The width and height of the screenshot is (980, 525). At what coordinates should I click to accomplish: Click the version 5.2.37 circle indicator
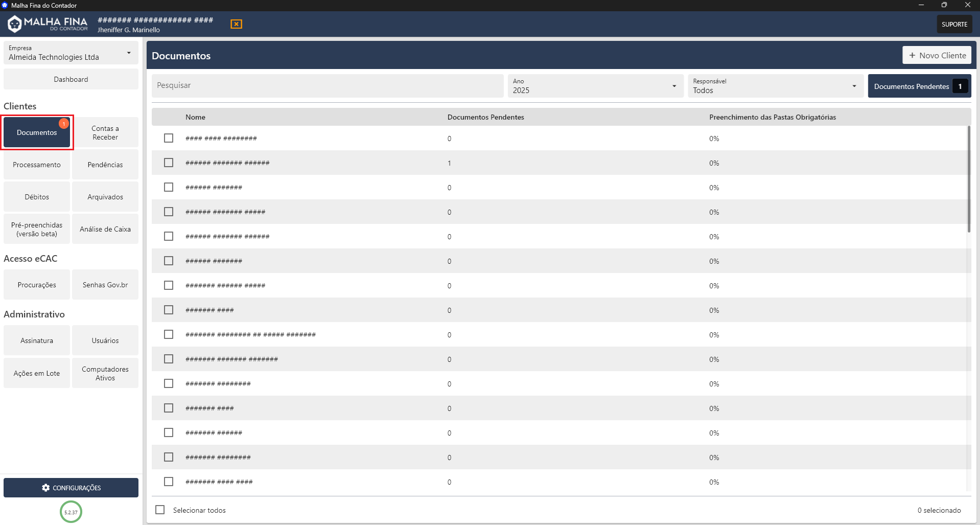[71, 512]
